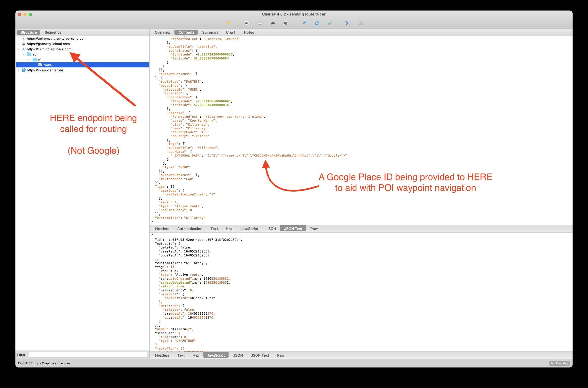Select the request pane's JSON Text tab
Image resolution: width=588 pixels, height=388 pixels.
point(293,229)
